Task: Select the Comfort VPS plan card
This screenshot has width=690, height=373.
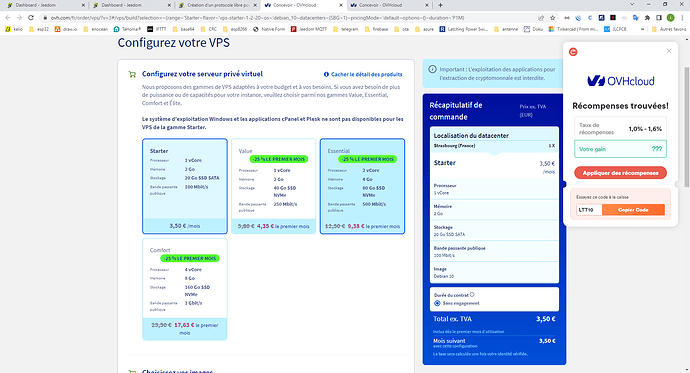Action: [x=185, y=289]
